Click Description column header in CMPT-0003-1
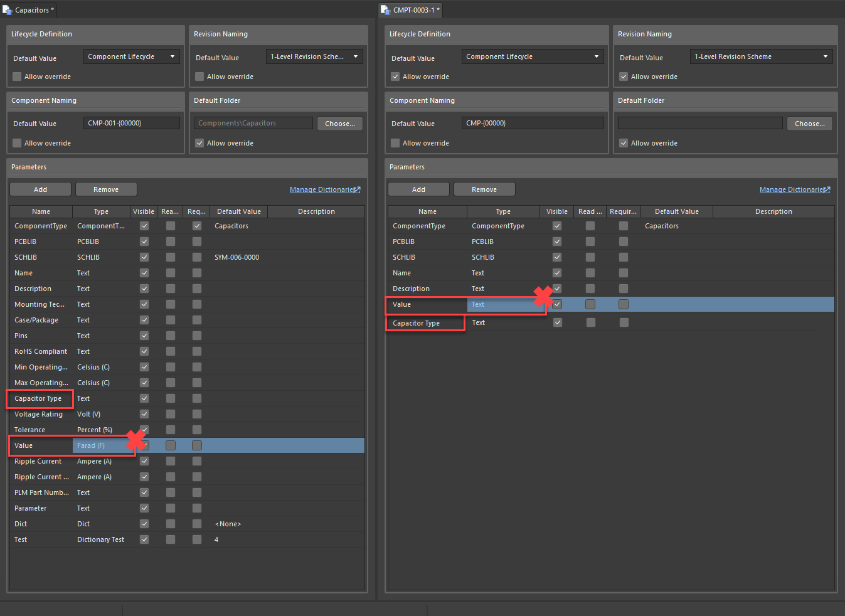 (773, 211)
